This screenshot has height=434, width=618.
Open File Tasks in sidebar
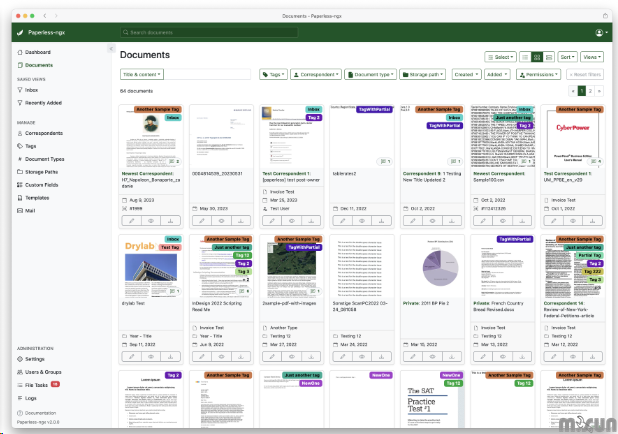point(39,383)
